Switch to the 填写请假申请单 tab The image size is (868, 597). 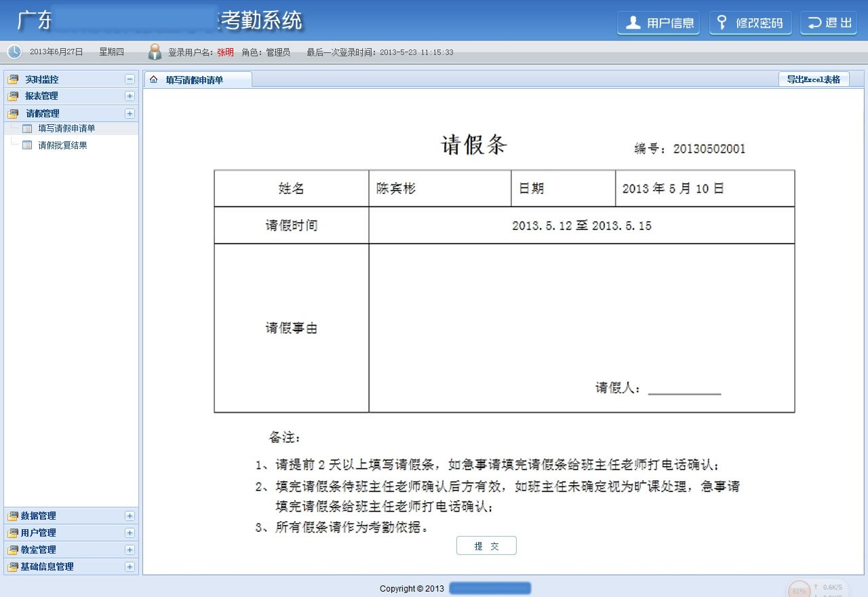(197, 79)
